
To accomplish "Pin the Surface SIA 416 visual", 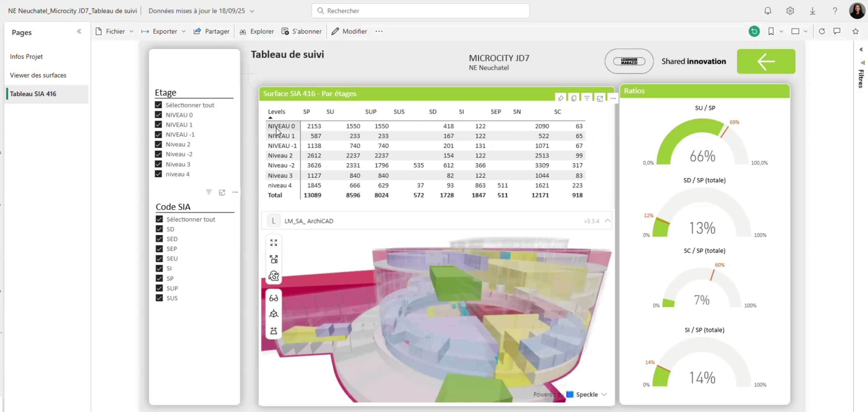I will pos(560,98).
